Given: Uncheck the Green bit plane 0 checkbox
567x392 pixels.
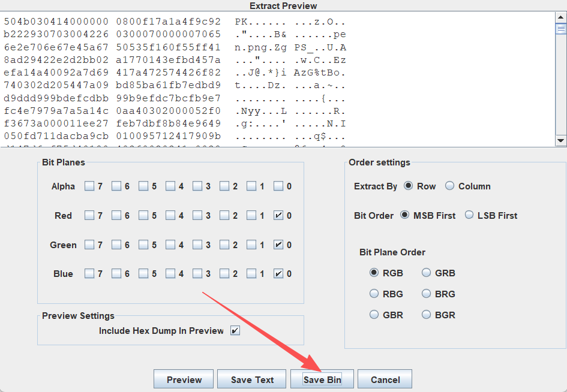Looking at the screenshot, I should [x=278, y=245].
